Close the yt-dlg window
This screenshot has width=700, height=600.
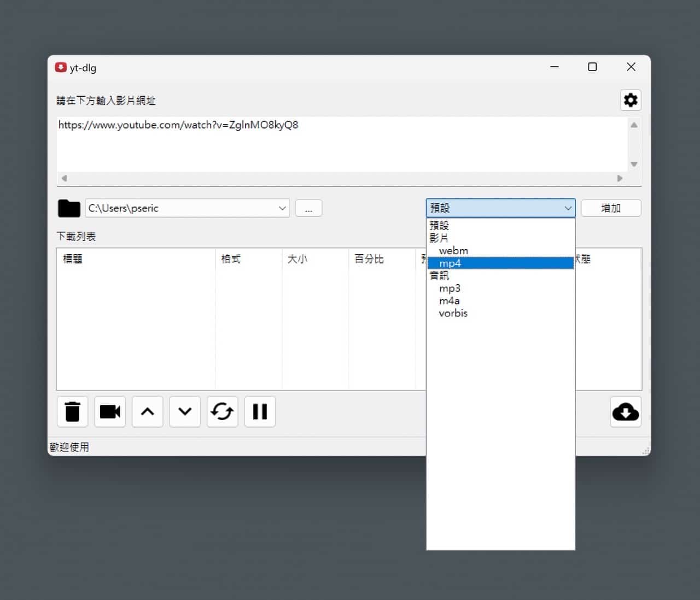click(x=631, y=67)
